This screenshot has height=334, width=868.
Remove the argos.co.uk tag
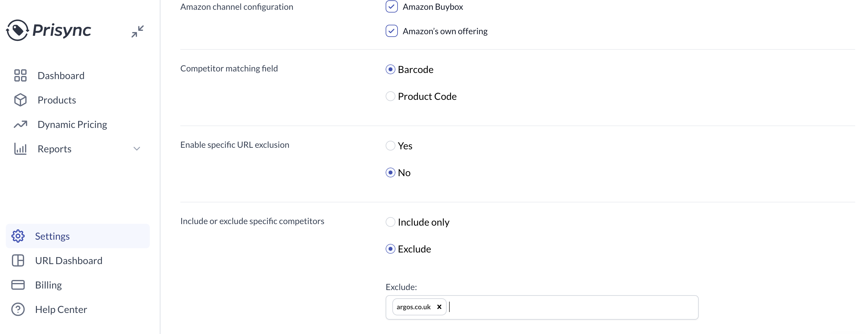pyautogui.click(x=439, y=307)
